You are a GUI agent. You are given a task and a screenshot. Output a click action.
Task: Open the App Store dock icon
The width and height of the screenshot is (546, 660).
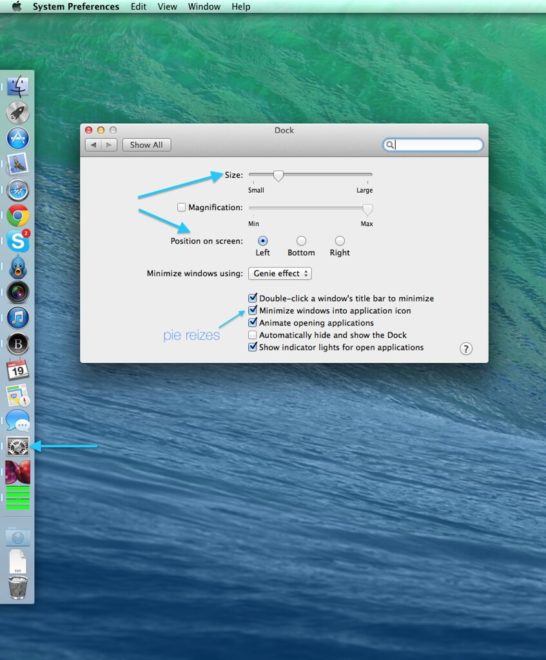[x=18, y=138]
